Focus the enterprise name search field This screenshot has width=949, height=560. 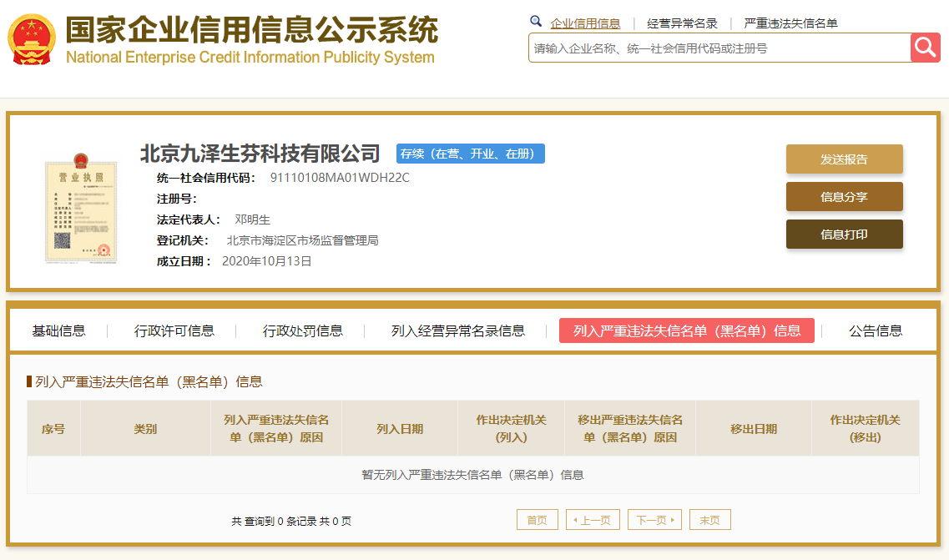pyautogui.click(x=719, y=48)
